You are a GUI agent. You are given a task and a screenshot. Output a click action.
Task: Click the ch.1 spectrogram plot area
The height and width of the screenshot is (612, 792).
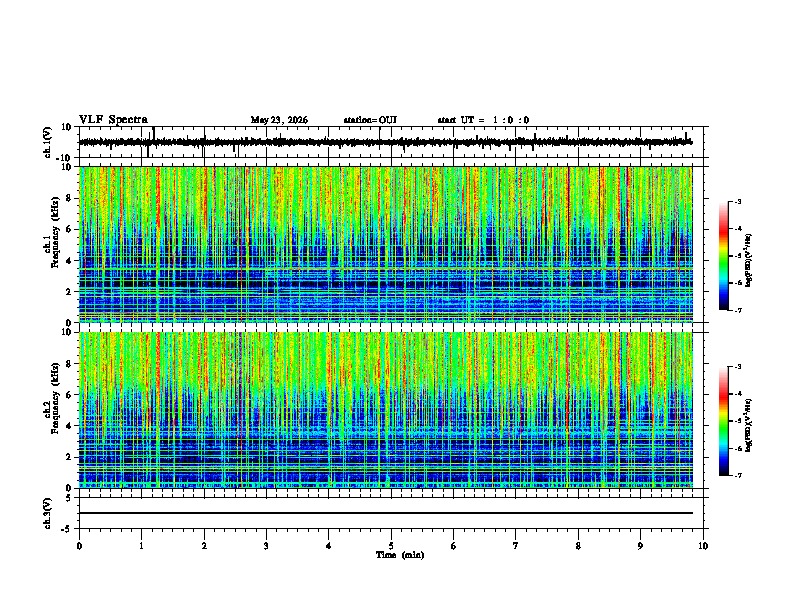[386, 244]
